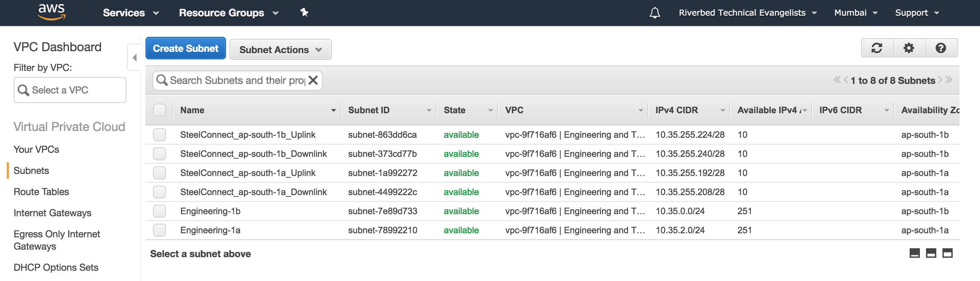The height and width of the screenshot is (281, 980).
Task: Open State column dropdown arrow
Action: pos(490,110)
